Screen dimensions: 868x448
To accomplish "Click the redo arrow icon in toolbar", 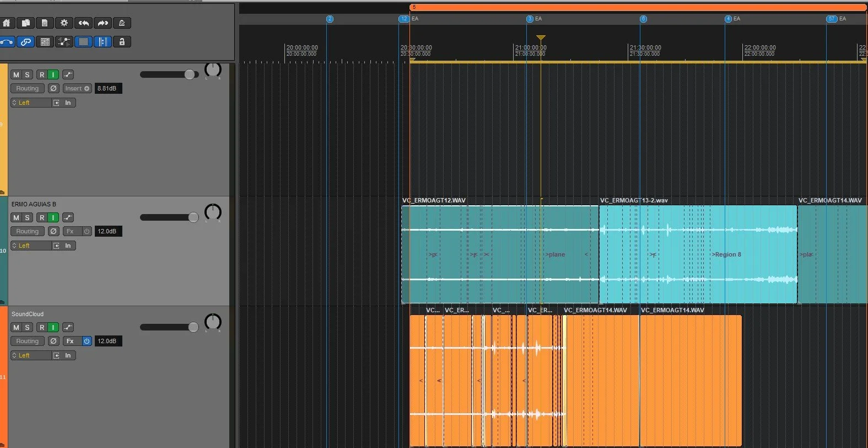I will pos(103,23).
